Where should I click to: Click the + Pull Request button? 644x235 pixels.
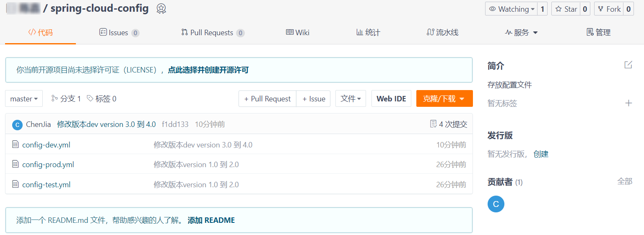tap(267, 98)
